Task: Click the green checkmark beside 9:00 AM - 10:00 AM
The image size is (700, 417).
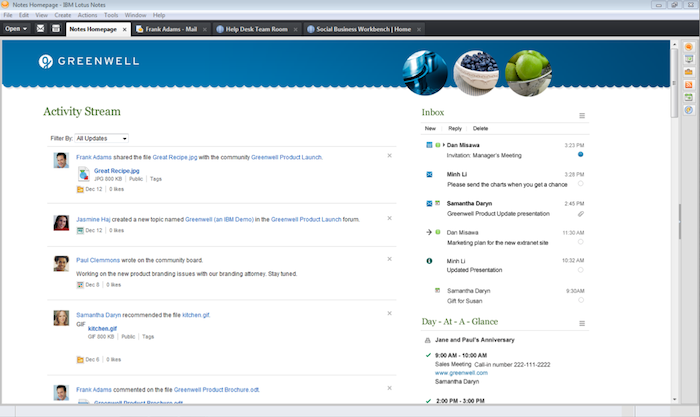Action: (x=428, y=355)
